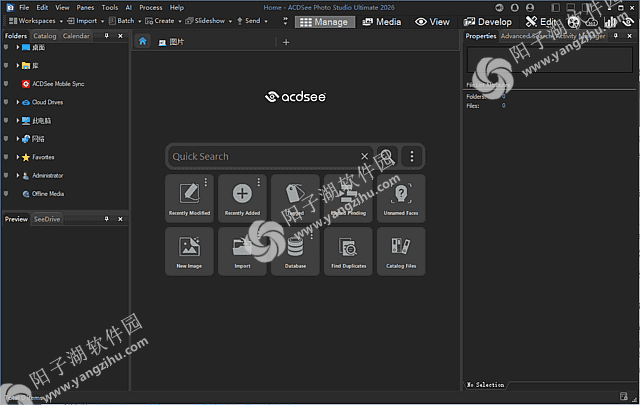Toggle Easy-Select pin for Offline Media
Viewport: 640px width, 405px height.
6,194
